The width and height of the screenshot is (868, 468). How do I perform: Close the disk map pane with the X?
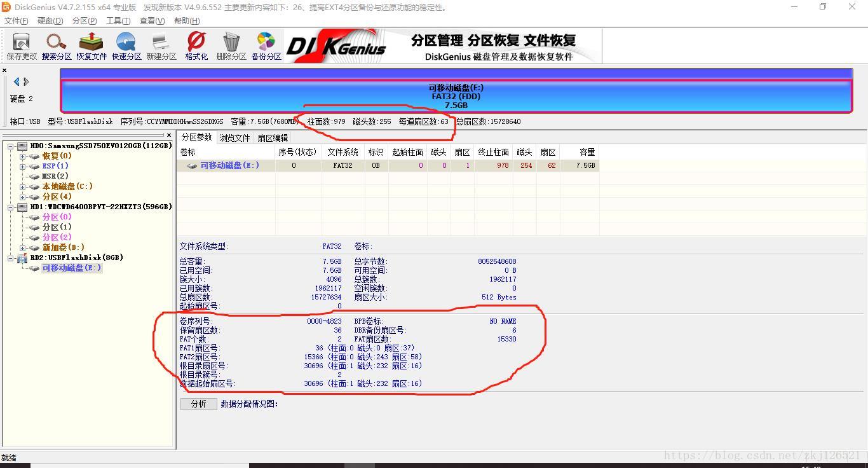[4, 71]
